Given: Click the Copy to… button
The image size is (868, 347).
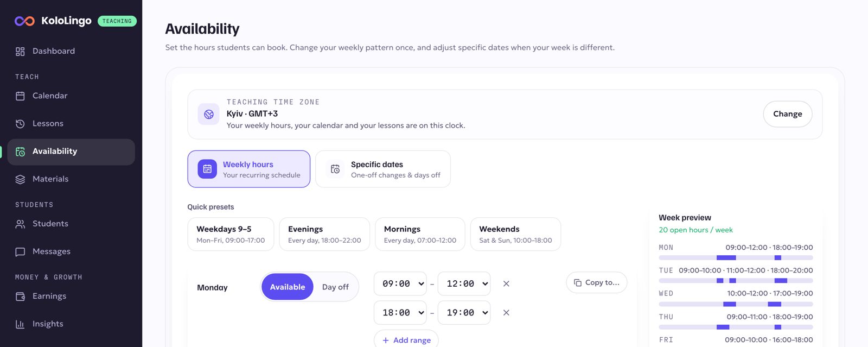Looking at the screenshot, I should 597,282.
